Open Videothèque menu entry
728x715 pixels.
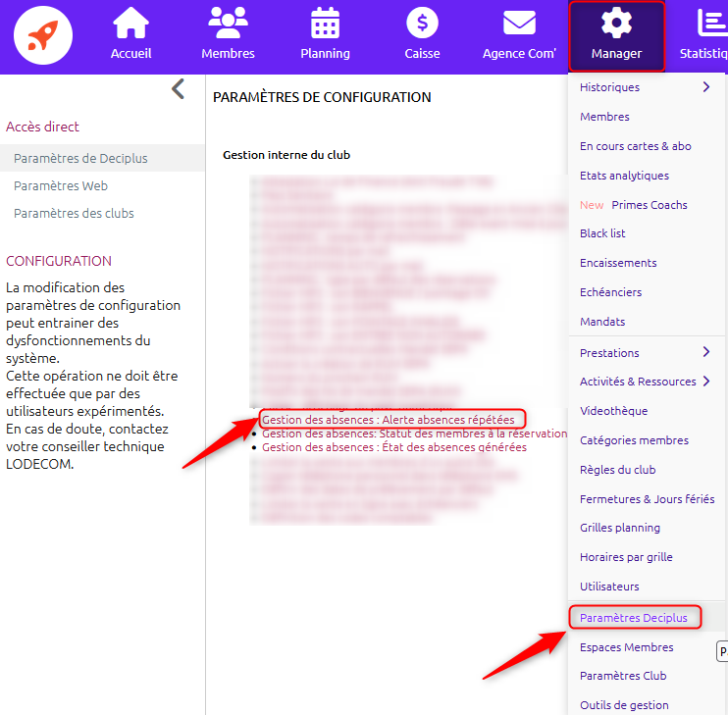tap(613, 411)
